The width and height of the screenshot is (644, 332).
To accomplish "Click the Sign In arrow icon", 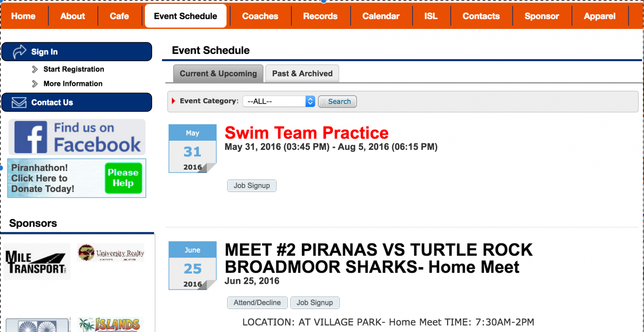I will pyautogui.click(x=19, y=51).
